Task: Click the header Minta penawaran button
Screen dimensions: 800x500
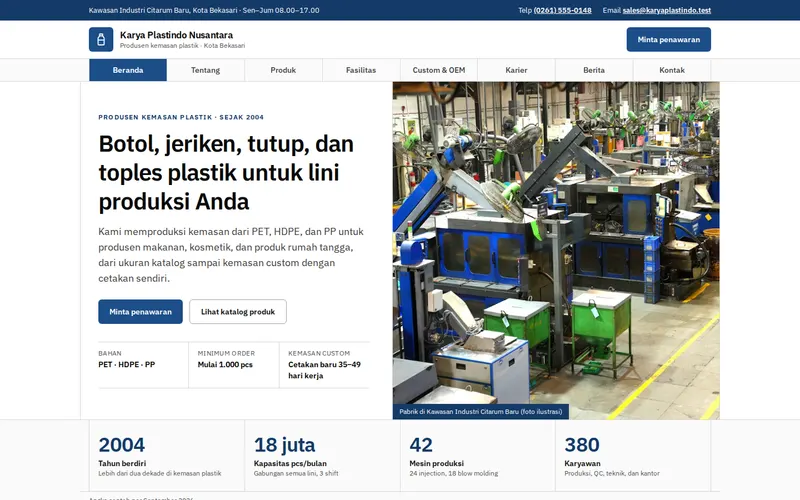Action: pos(668,39)
